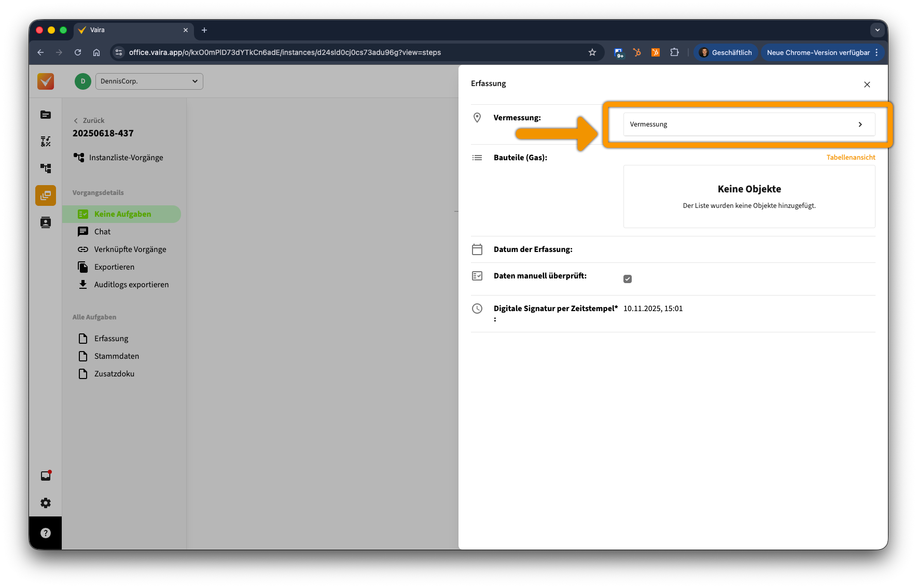Screen dimensions: 917x588
Task: Bookmark page with the star icon
Action: [x=592, y=52]
